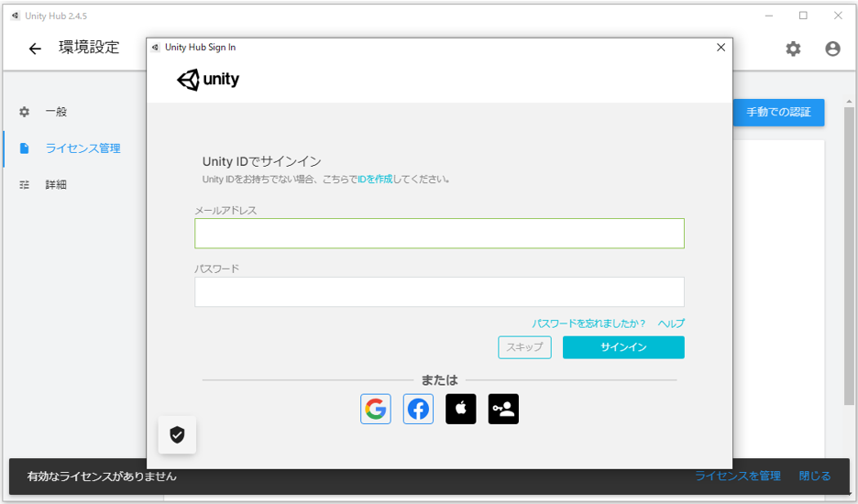Open the IDを作成 link
The image size is (858, 504).
pos(375,179)
